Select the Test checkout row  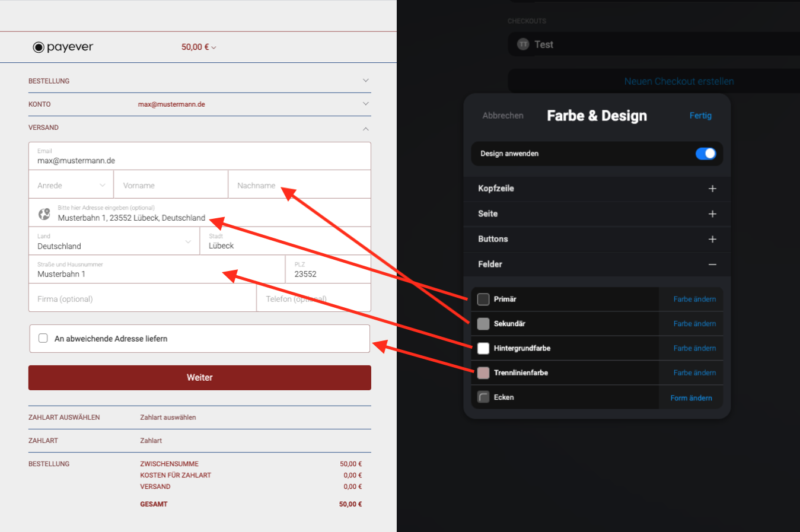(654, 44)
